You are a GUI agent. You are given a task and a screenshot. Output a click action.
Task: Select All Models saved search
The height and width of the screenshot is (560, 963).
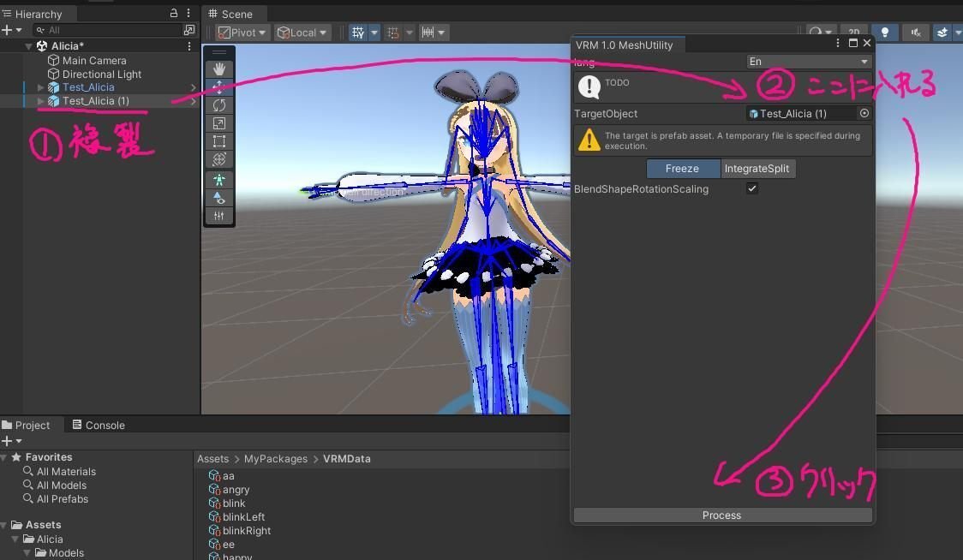pos(55,486)
